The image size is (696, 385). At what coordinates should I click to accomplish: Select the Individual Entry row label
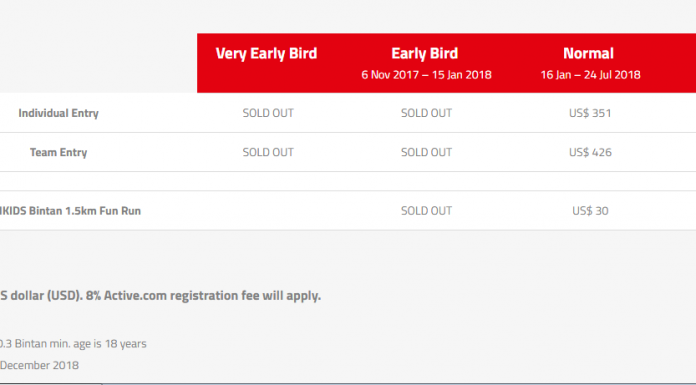click(58, 113)
